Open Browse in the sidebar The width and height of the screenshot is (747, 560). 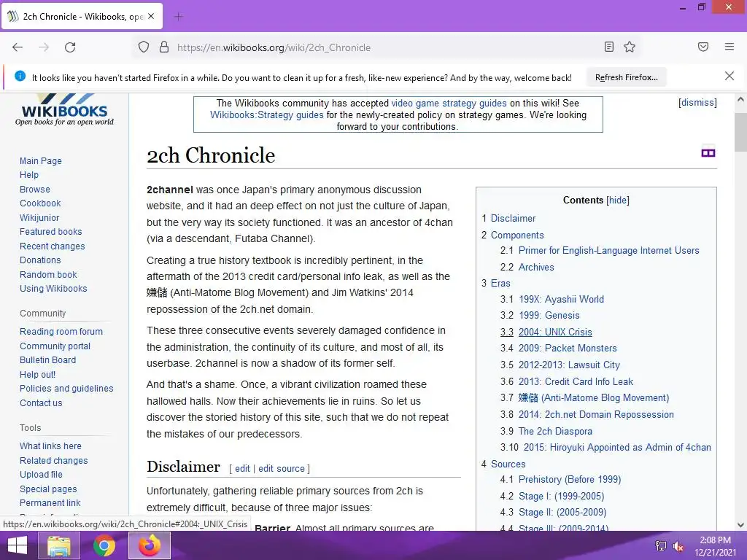(x=35, y=189)
